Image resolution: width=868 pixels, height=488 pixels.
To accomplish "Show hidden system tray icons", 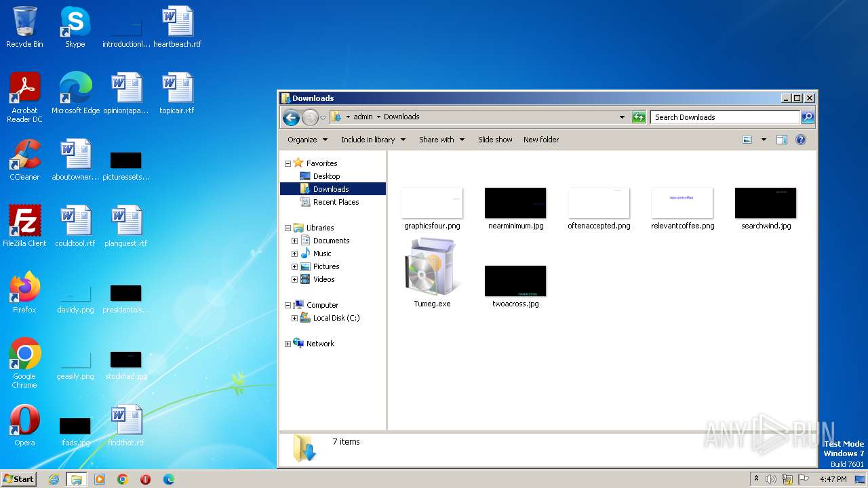I will point(756,479).
